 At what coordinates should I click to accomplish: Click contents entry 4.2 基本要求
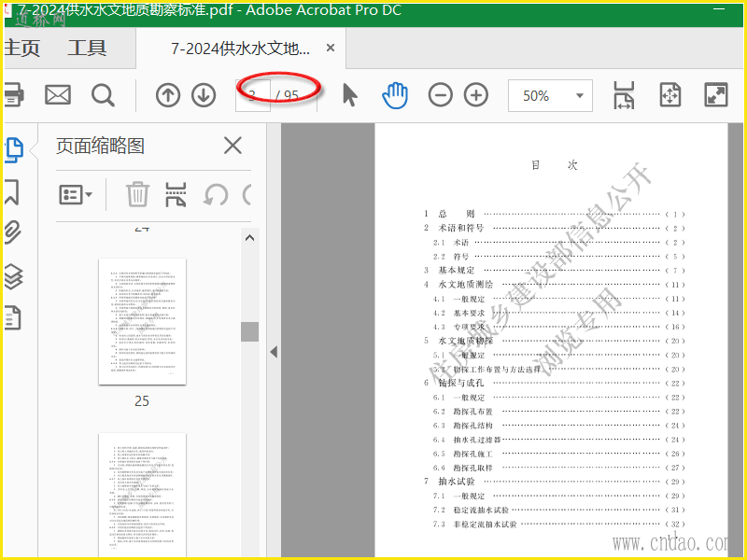coord(558,313)
